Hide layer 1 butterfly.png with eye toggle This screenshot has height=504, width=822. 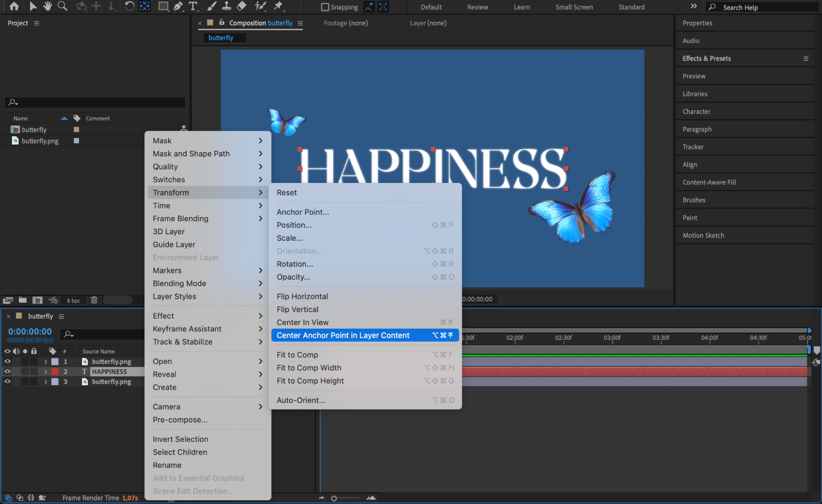pos(7,361)
